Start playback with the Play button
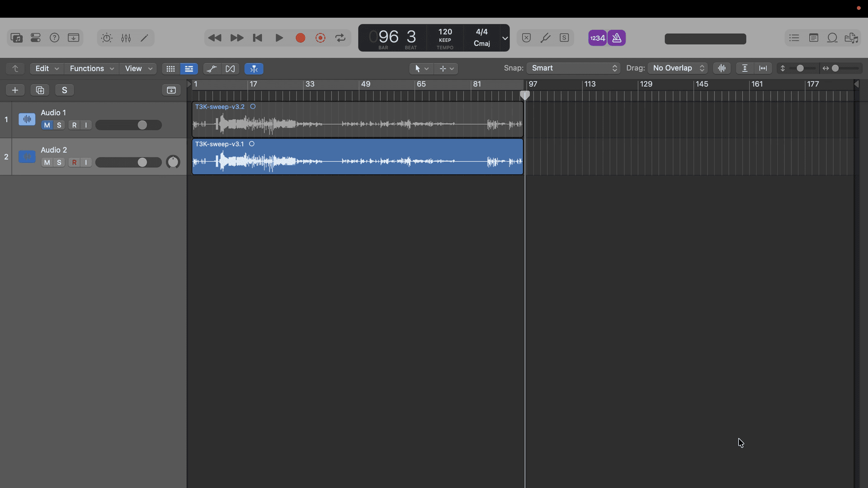This screenshot has width=868, height=488. (x=279, y=38)
